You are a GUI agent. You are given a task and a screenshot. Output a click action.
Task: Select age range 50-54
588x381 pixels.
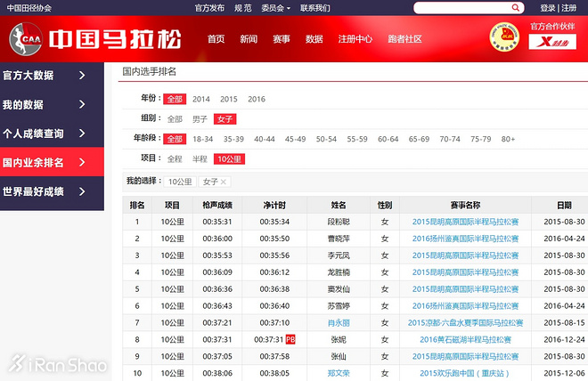[326, 139]
